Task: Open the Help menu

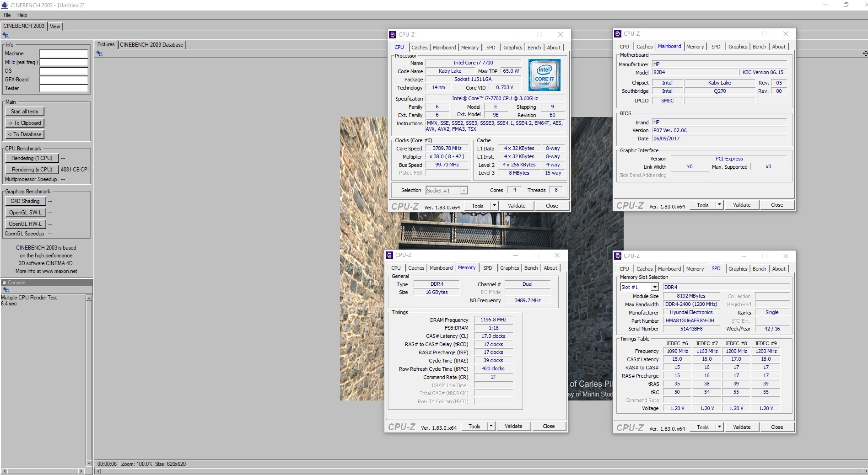Action: coord(22,15)
